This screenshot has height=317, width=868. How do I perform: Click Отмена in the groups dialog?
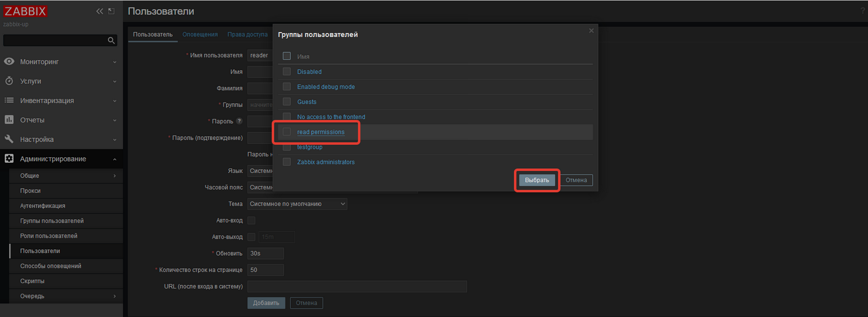tap(576, 180)
